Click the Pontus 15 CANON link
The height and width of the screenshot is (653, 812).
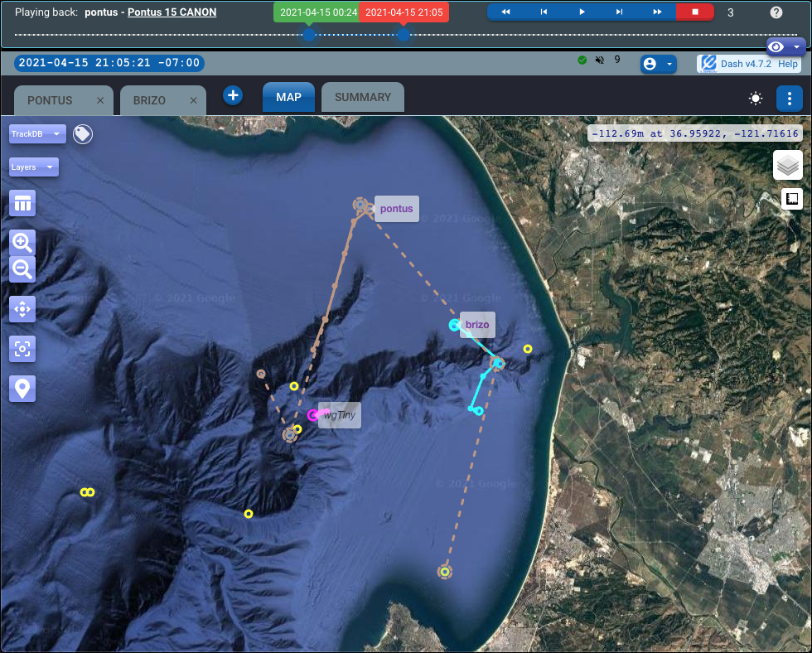pos(172,12)
